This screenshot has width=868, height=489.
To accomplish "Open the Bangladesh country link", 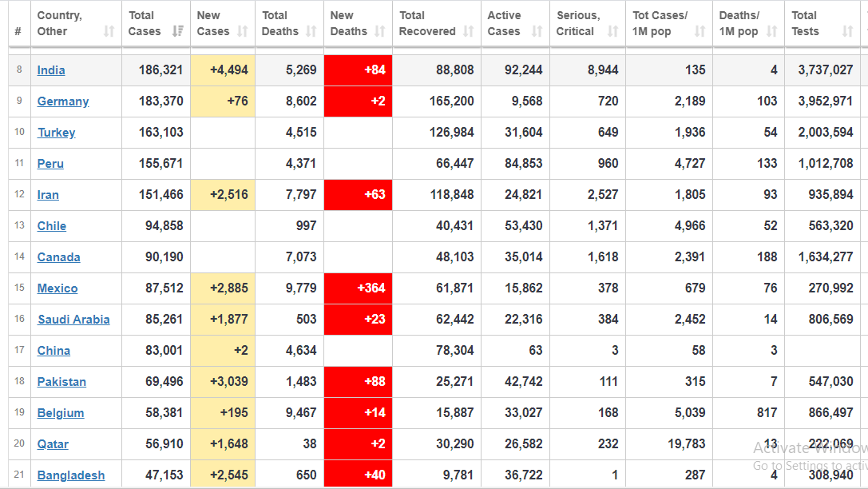I will coord(71,475).
